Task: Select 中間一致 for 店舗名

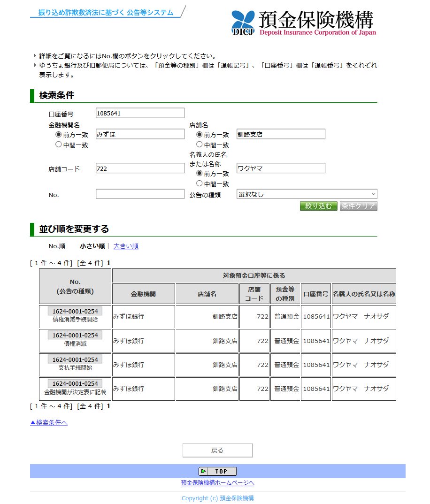Action: coord(199,145)
